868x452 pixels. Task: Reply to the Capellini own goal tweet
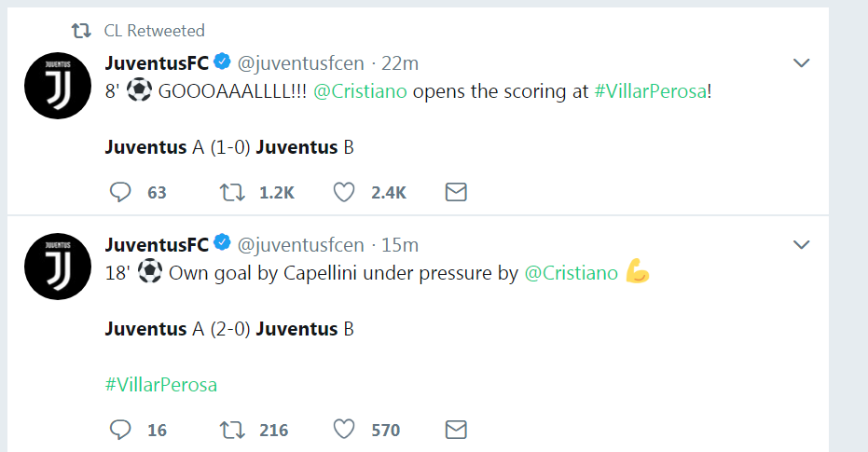pyautogui.click(x=121, y=430)
